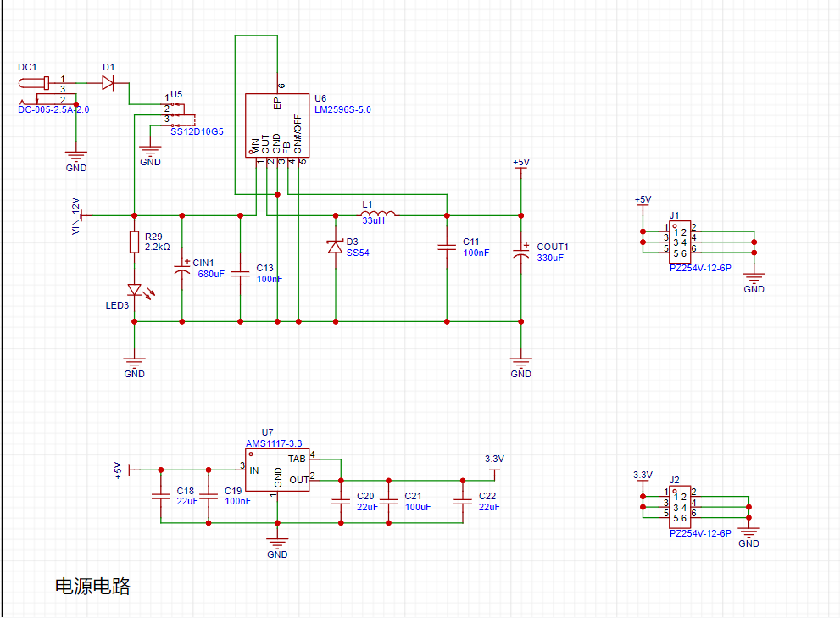Screen dimensions: 840x618
Task: Select the CIN1 680uF capacitor
Action: [181, 271]
